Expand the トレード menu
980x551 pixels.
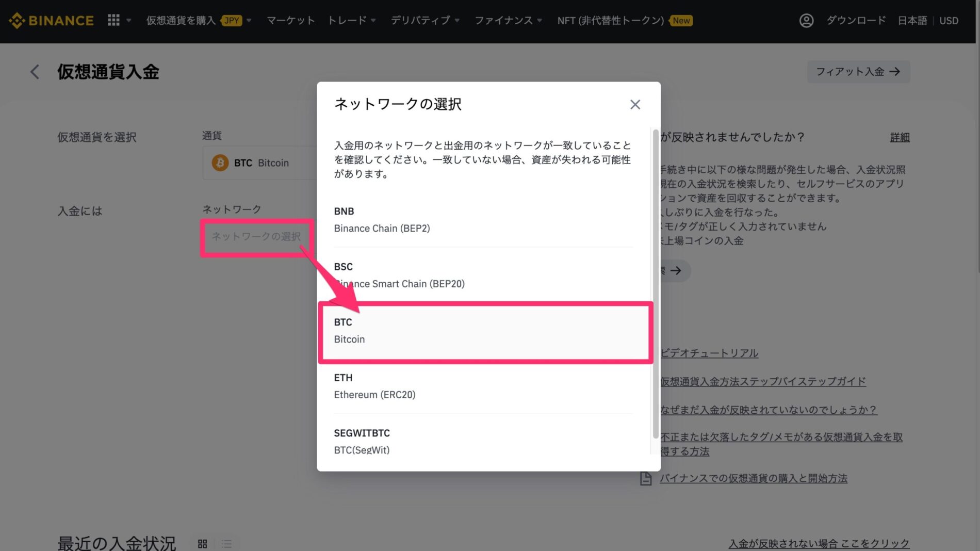point(352,21)
